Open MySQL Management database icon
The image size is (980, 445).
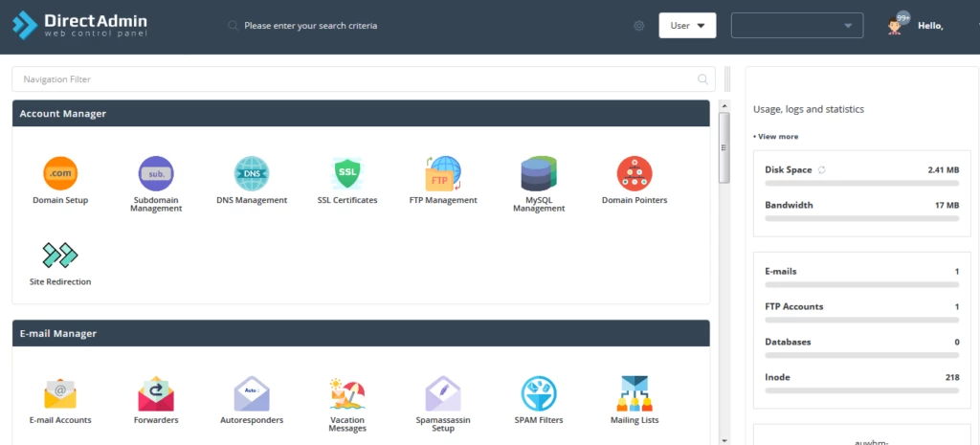(x=539, y=174)
